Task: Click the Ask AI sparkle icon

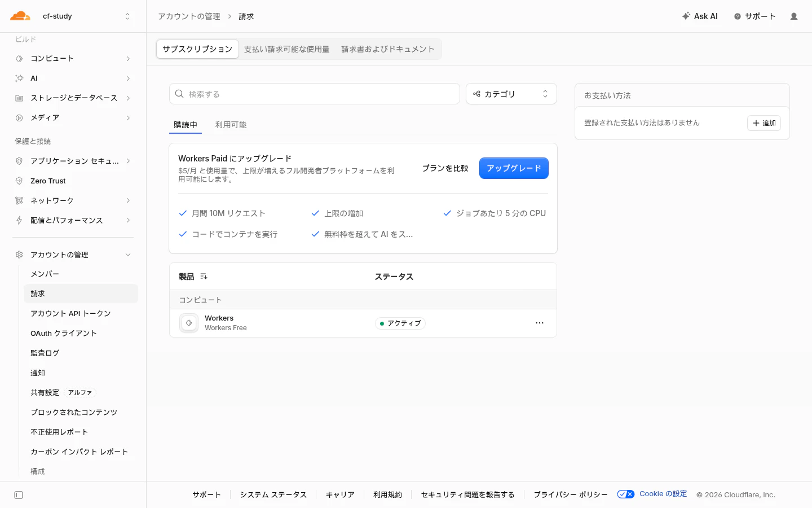Action: pos(686,16)
